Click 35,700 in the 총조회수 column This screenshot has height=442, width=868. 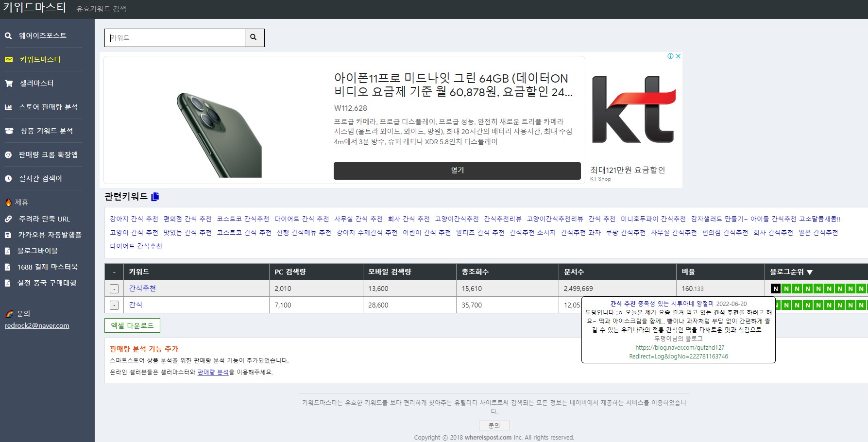[472, 305]
